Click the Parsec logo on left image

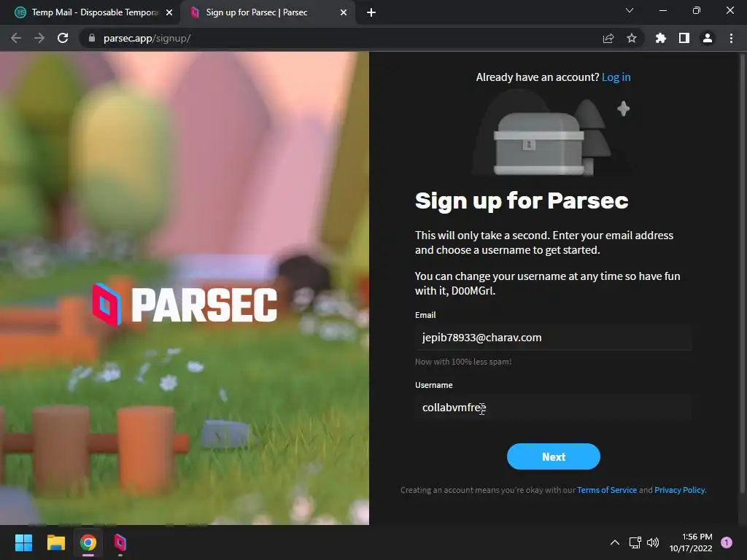[x=185, y=305]
